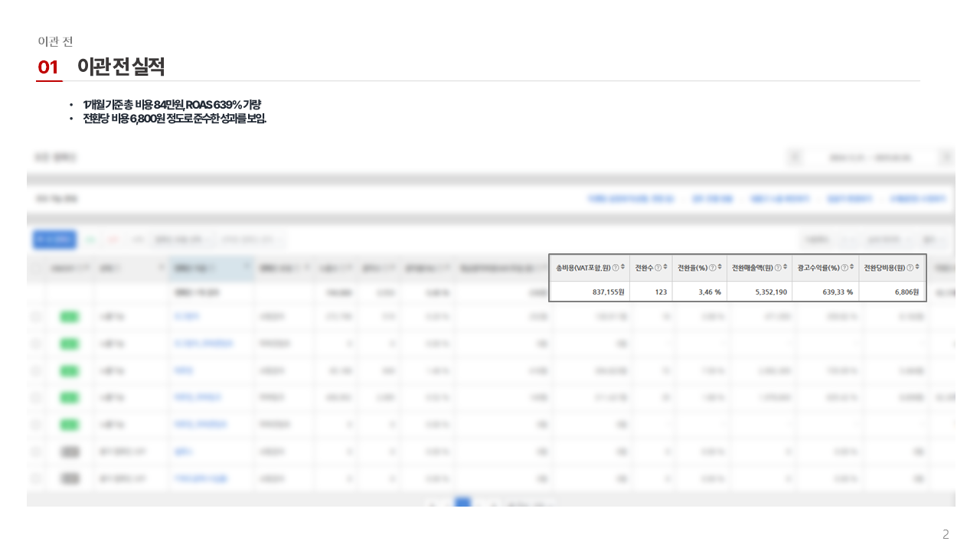Select the ROAS value 639,33 %
The width and height of the screenshot is (980, 551).
[838, 292]
